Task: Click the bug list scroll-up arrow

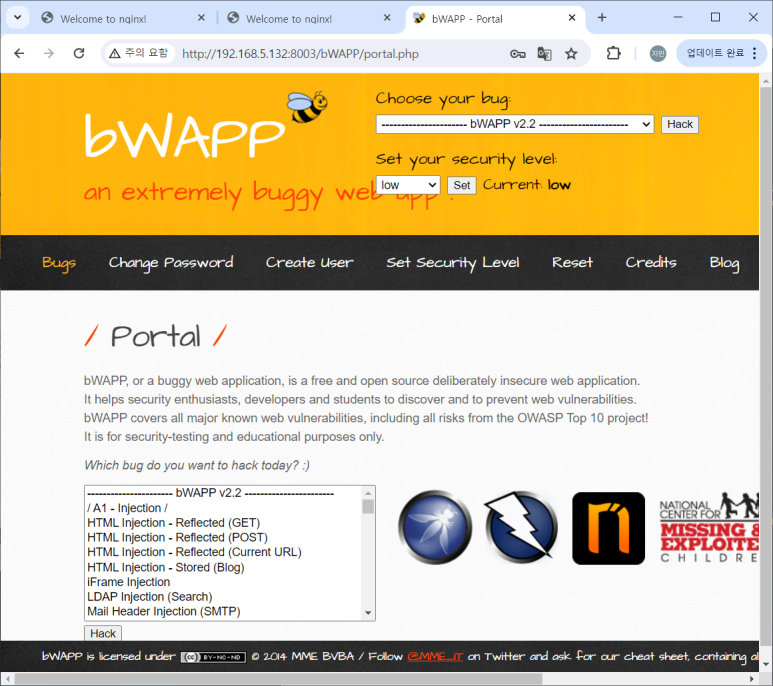Action: (368, 493)
